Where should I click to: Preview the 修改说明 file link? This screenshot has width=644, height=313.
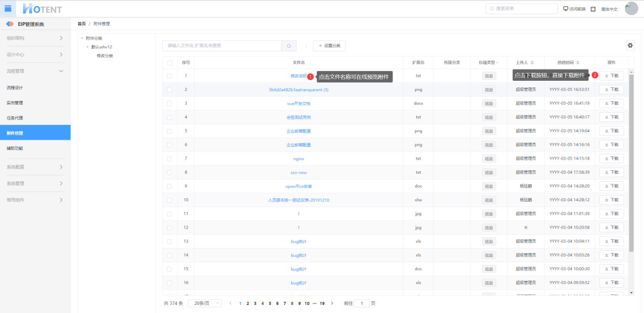[298, 76]
